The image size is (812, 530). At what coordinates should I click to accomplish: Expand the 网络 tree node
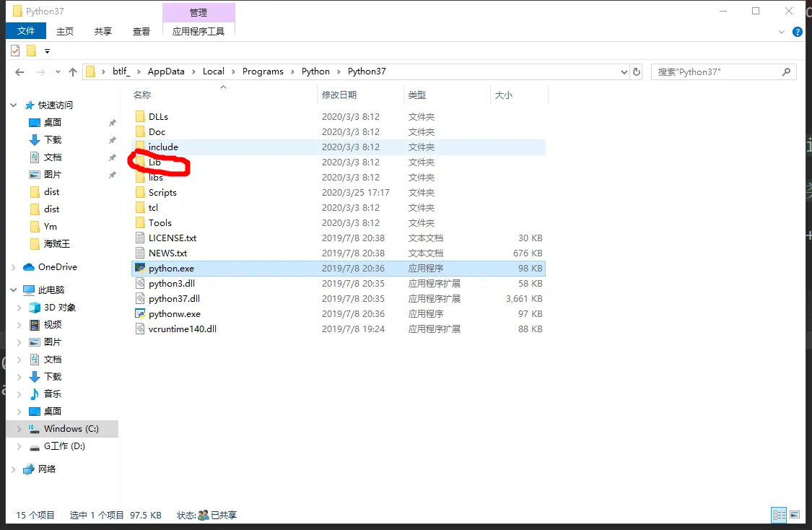14,469
